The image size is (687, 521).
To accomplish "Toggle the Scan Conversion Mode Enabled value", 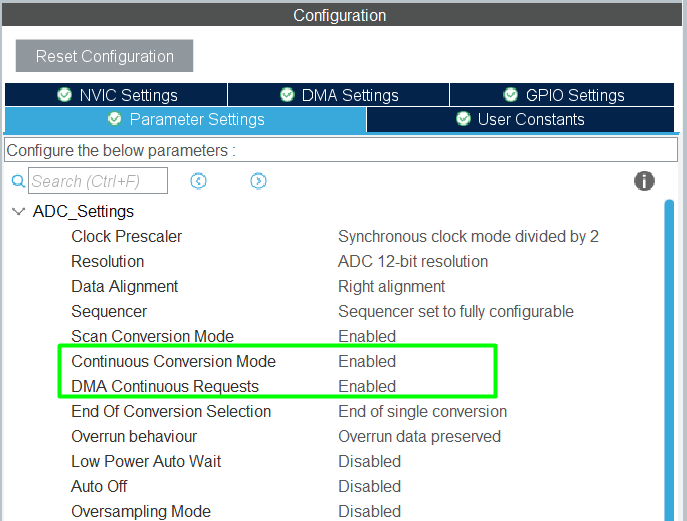I will click(x=367, y=336).
